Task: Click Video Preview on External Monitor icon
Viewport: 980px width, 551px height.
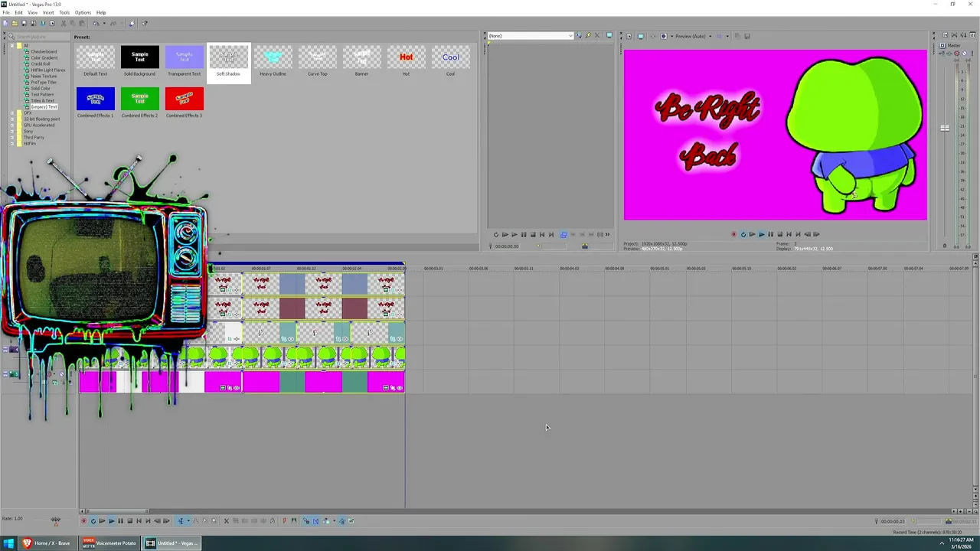Action: [641, 36]
